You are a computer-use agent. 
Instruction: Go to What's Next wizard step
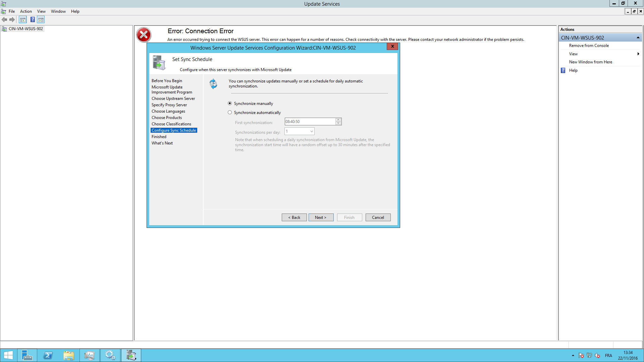click(x=162, y=143)
